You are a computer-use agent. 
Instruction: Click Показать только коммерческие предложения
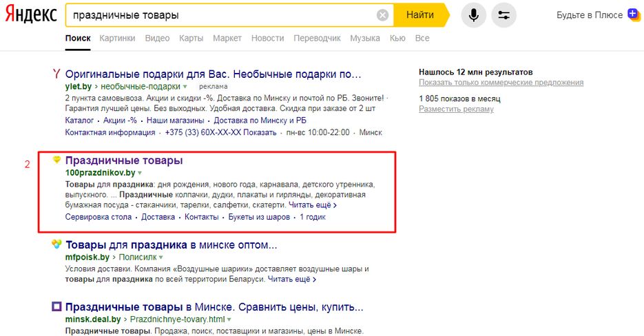tap(501, 83)
